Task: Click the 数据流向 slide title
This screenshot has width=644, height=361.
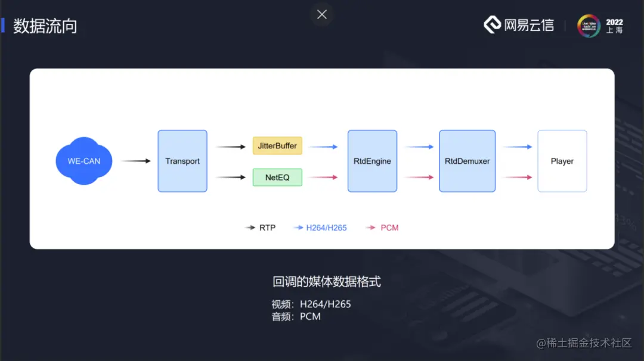Action: tap(45, 26)
